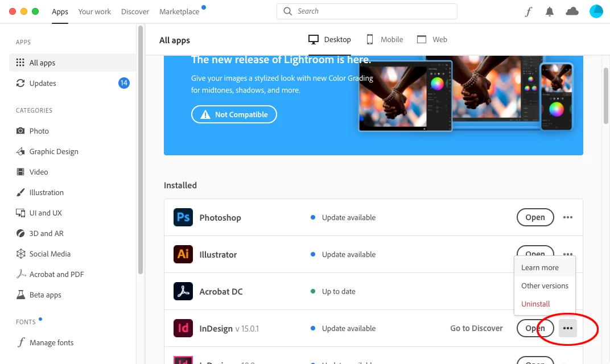This screenshot has height=364, width=610.
Task: Click the Mobile phone icon
Action: tap(369, 39)
